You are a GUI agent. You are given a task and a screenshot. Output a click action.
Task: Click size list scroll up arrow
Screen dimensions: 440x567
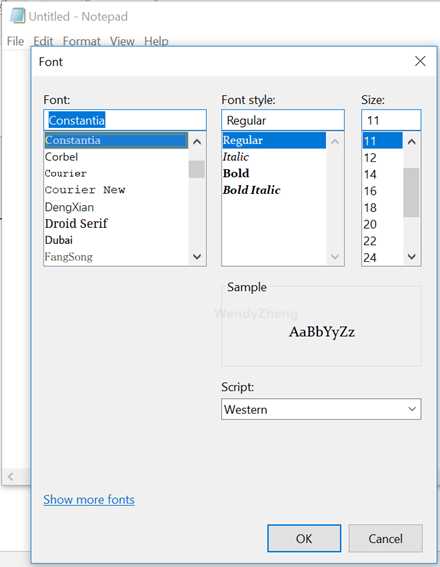411,141
